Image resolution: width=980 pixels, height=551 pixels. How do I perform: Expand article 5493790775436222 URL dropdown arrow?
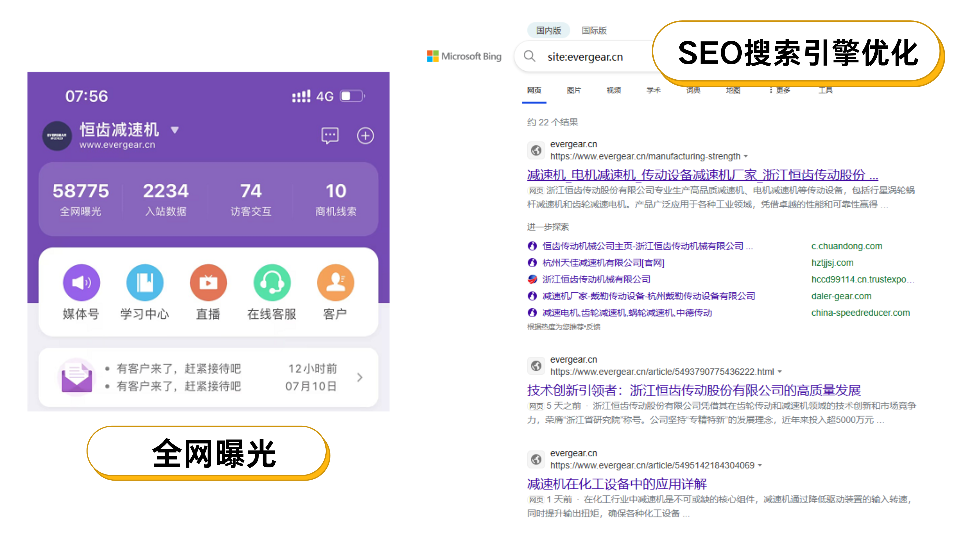[779, 371]
